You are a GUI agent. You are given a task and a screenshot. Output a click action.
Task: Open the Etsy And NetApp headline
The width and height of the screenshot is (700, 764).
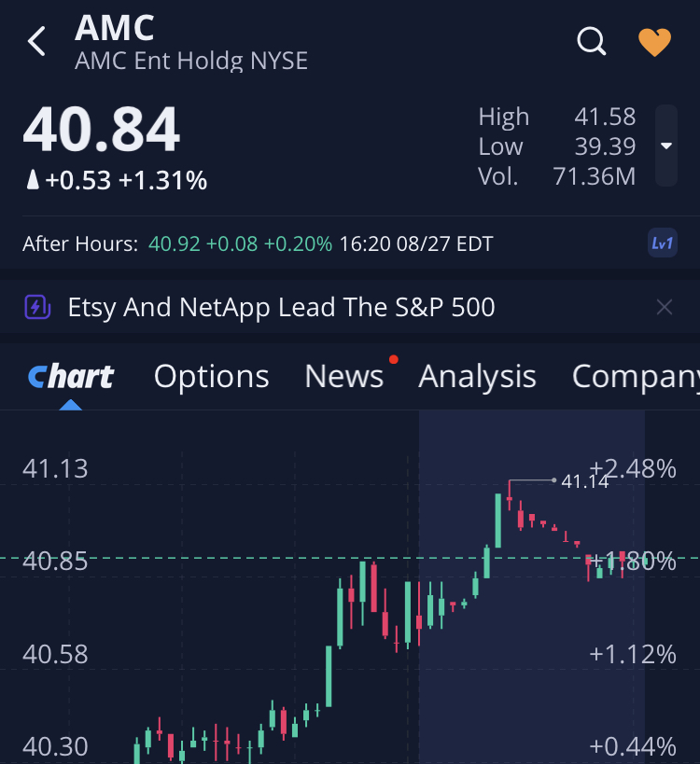pos(281,307)
